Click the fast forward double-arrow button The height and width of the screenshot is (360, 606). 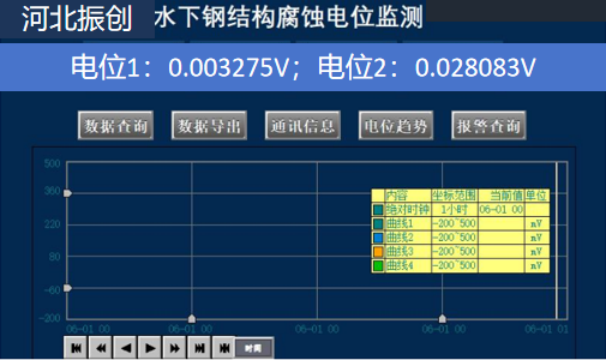pyautogui.click(x=175, y=348)
